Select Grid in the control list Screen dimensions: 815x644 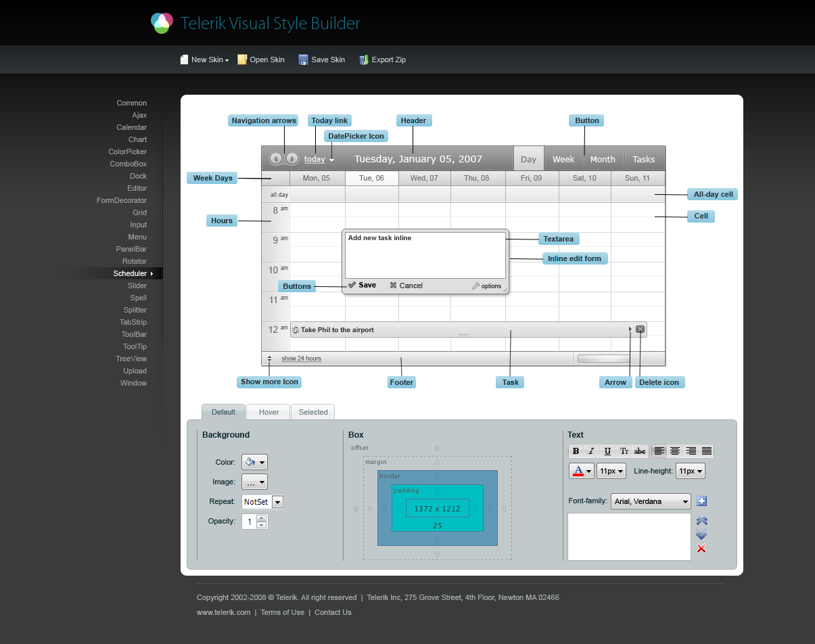click(x=139, y=212)
